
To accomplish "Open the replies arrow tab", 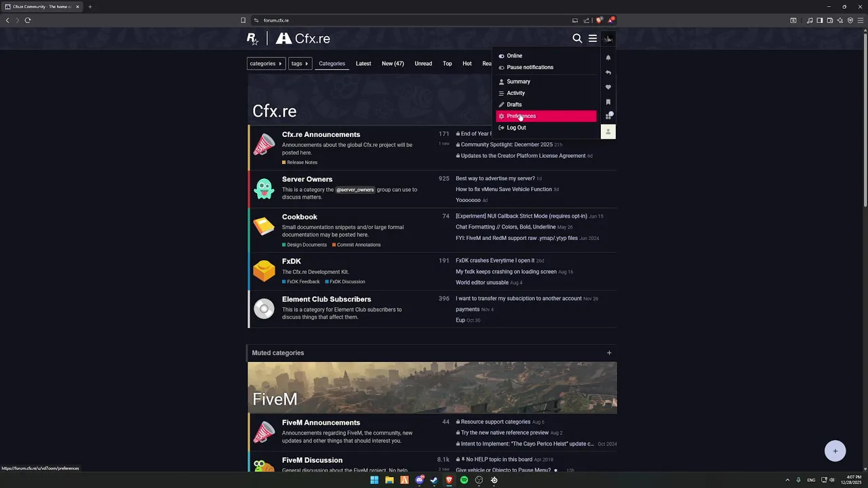I will coord(608,73).
